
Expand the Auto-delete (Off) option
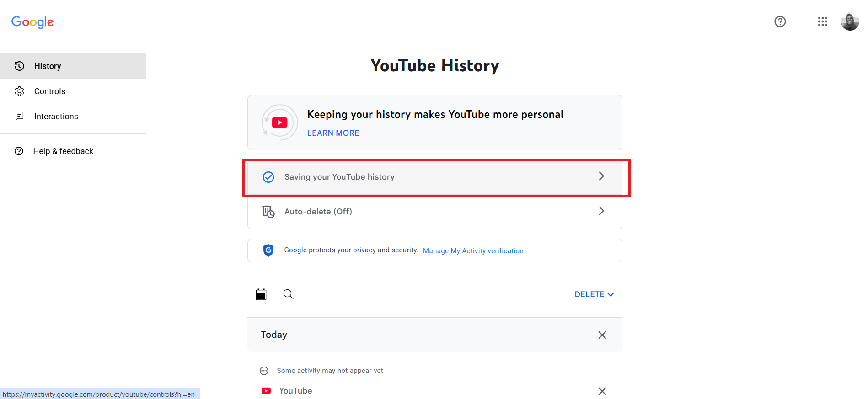pyautogui.click(x=434, y=211)
